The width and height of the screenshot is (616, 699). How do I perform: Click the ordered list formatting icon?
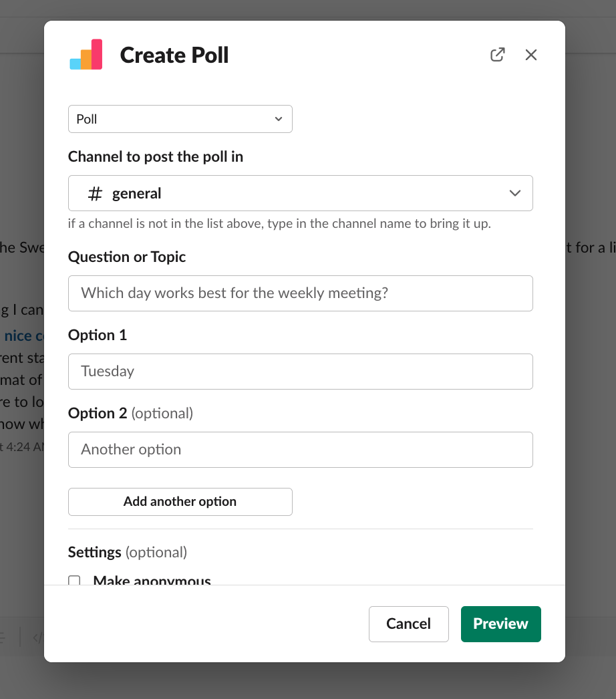click(x=3, y=637)
